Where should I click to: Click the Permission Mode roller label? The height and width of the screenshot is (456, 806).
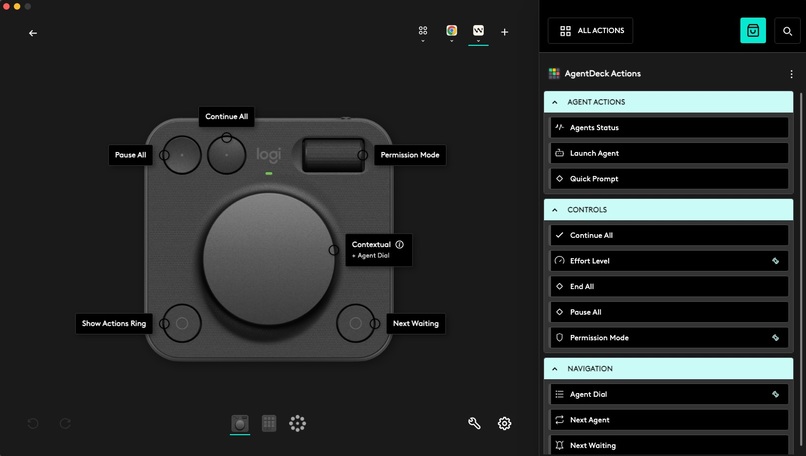pyautogui.click(x=410, y=155)
